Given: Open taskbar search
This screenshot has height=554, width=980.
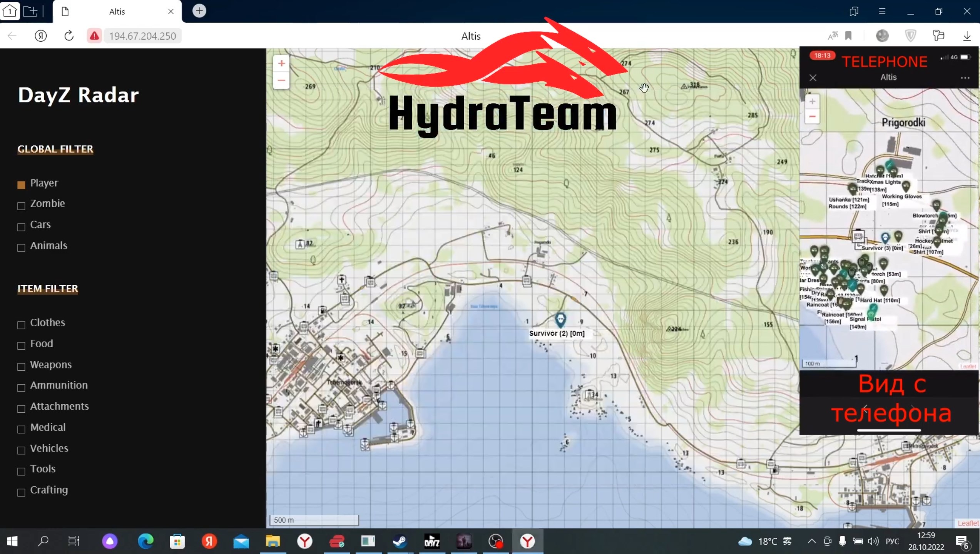Looking at the screenshot, I should click(43, 541).
